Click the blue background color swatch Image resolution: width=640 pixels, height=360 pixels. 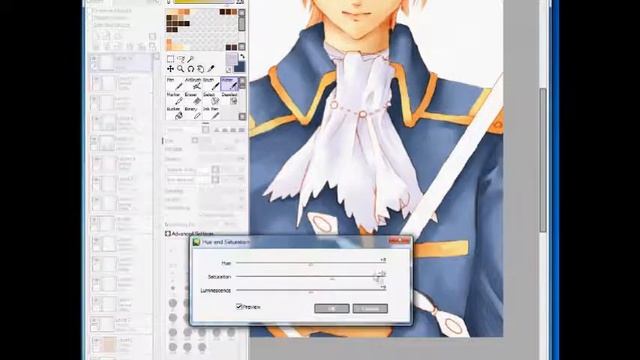(240, 67)
